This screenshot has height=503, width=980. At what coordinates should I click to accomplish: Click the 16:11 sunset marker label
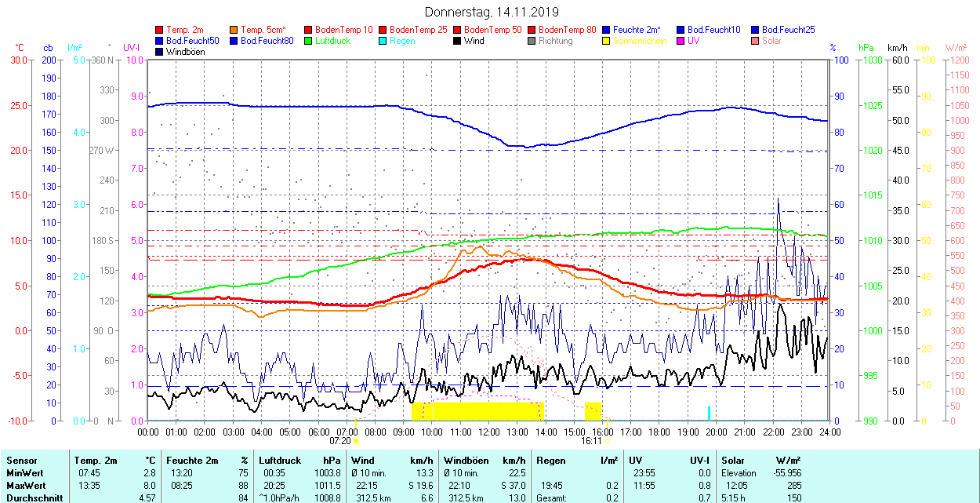[x=591, y=441]
